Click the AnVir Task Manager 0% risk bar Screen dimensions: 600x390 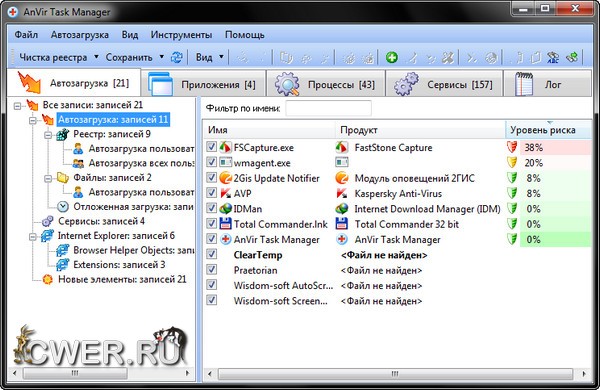click(x=556, y=239)
